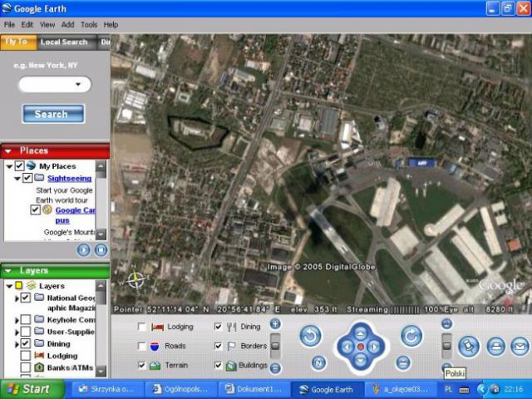Toggle Borders checkbox
The image size is (532, 399).
[218, 346]
